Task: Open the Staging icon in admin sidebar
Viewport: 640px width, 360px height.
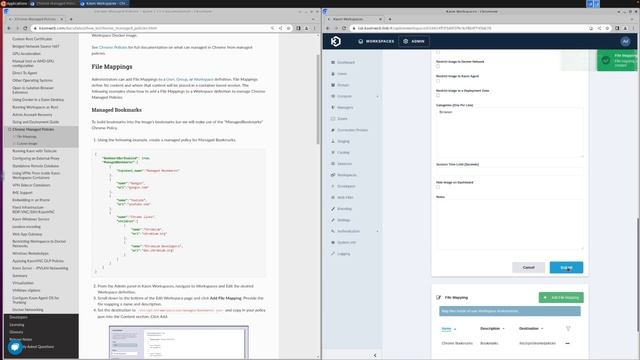Action: pos(333,141)
